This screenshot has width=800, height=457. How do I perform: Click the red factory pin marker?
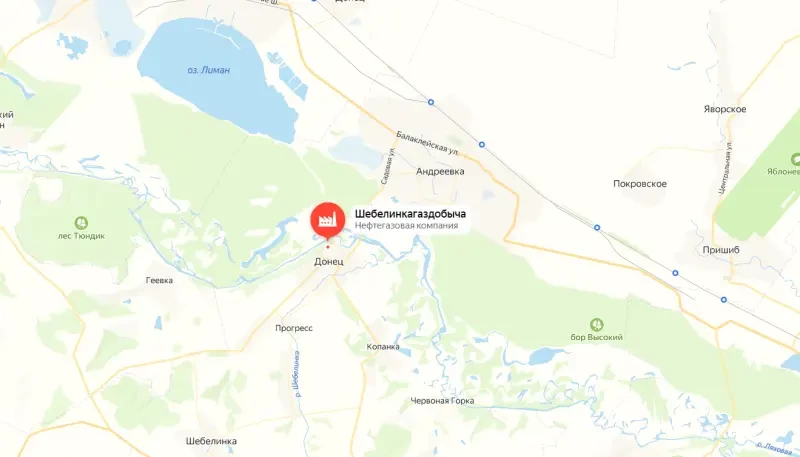pos(328,220)
